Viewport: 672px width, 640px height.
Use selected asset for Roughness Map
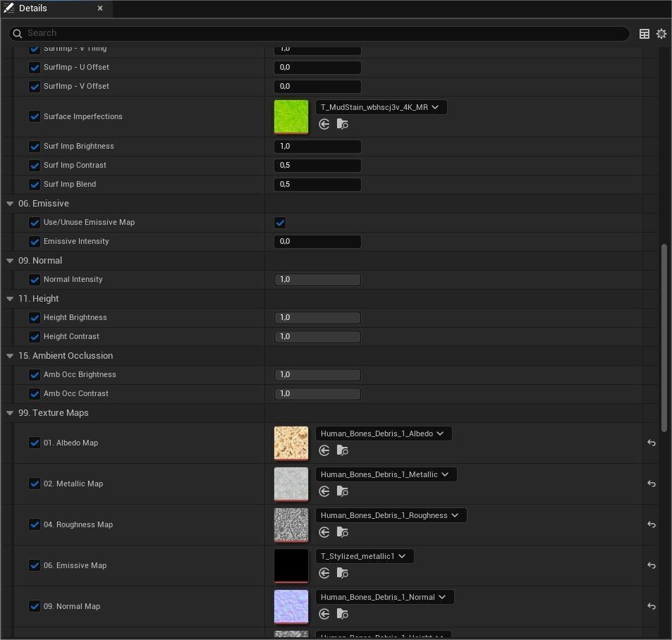[x=324, y=532]
